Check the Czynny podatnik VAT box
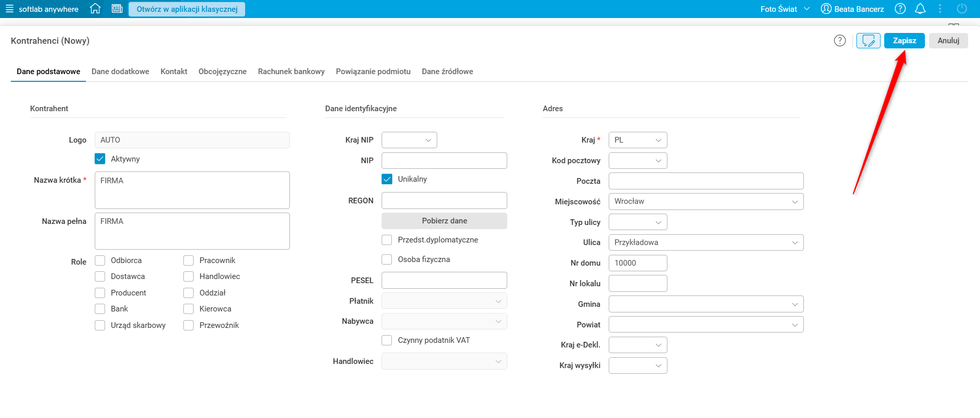Viewport: 980px width, 418px height. [387, 340]
